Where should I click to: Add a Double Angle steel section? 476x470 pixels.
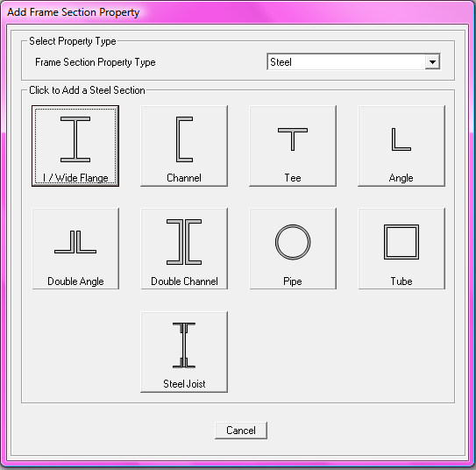[x=75, y=249]
